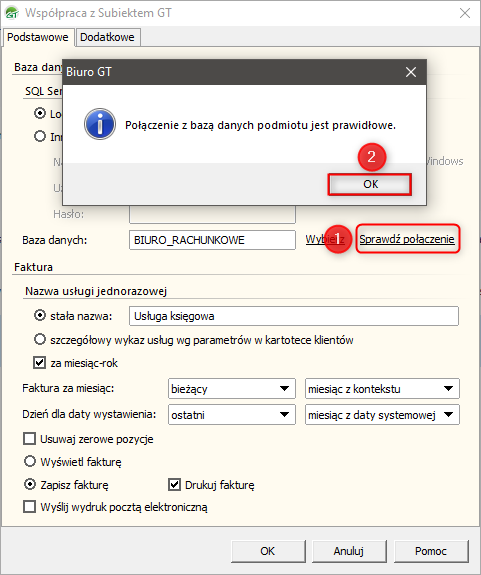Viewport: 481px width, 575px height.
Task: Expand the miesiąc z kontekstu dropdown
Action: (382, 388)
